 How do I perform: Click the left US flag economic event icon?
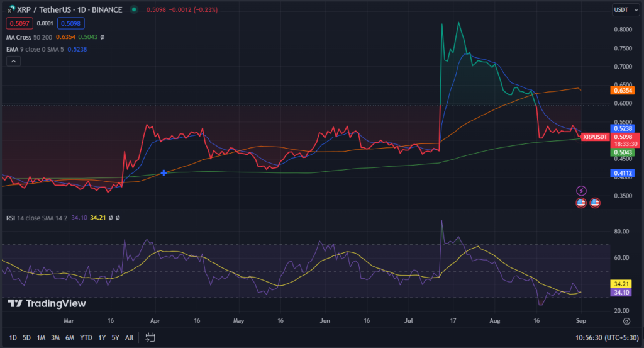(x=582, y=203)
